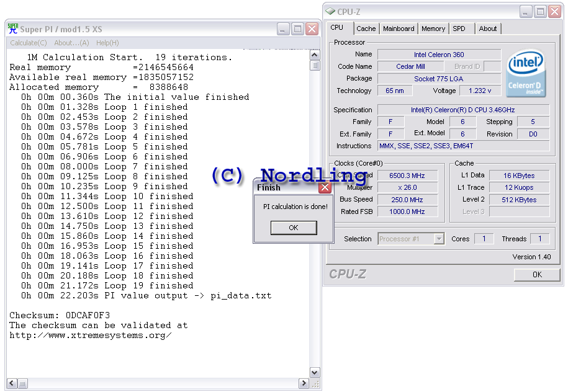Click the Instructions field MMX, SSE list
568x392 pixels.
(463, 146)
